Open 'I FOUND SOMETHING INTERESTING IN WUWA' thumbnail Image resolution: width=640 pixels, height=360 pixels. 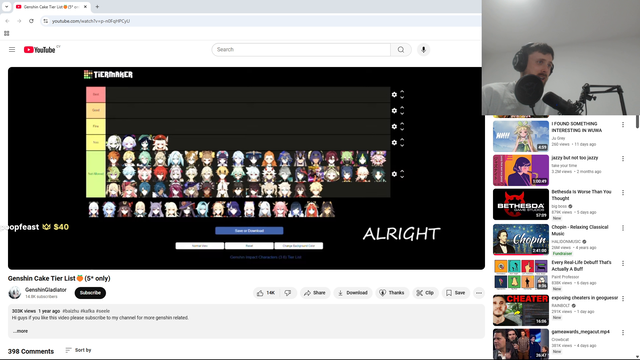[521, 136]
